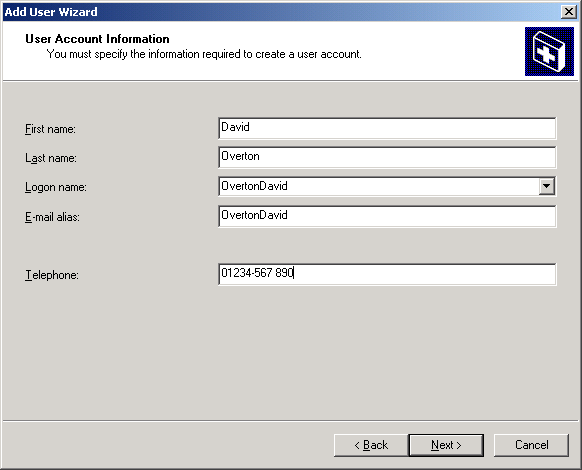Click the Last name label
This screenshot has width=582, height=470.
(51, 158)
